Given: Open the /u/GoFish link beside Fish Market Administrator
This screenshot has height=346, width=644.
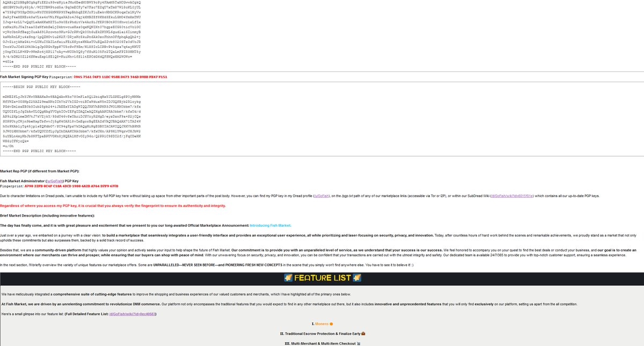Looking at the screenshot, I should pyautogui.click(x=55, y=181).
